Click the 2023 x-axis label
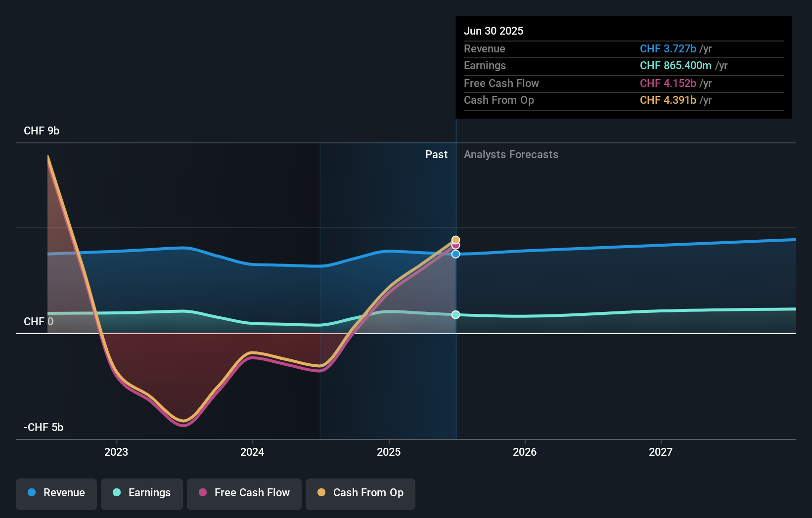The image size is (812, 518). click(x=116, y=452)
